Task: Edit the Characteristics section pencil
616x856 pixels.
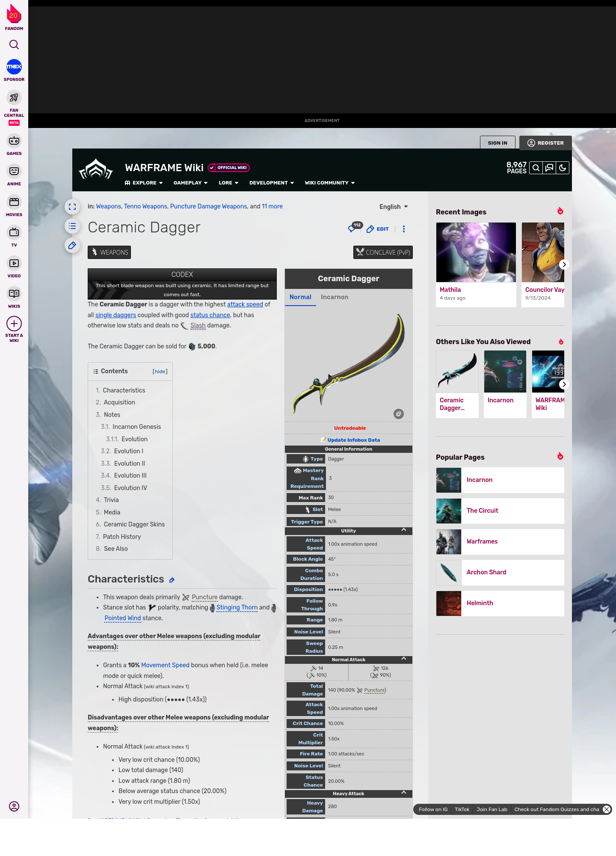Action: point(172,580)
